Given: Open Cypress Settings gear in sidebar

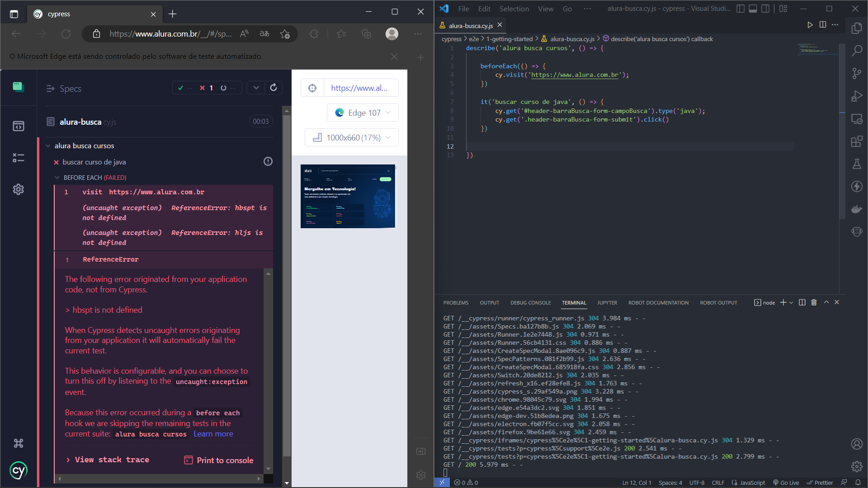Looking at the screenshot, I should tap(19, 189).
